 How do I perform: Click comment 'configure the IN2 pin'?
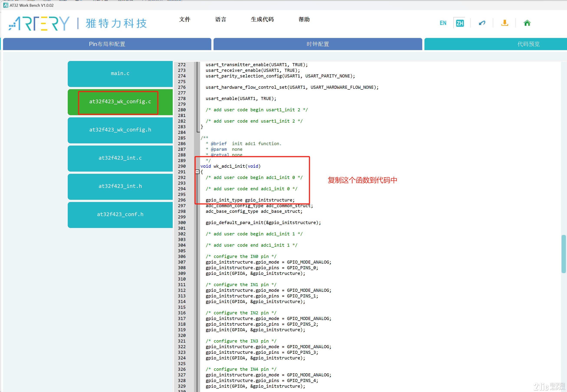[x=241, y=313]
